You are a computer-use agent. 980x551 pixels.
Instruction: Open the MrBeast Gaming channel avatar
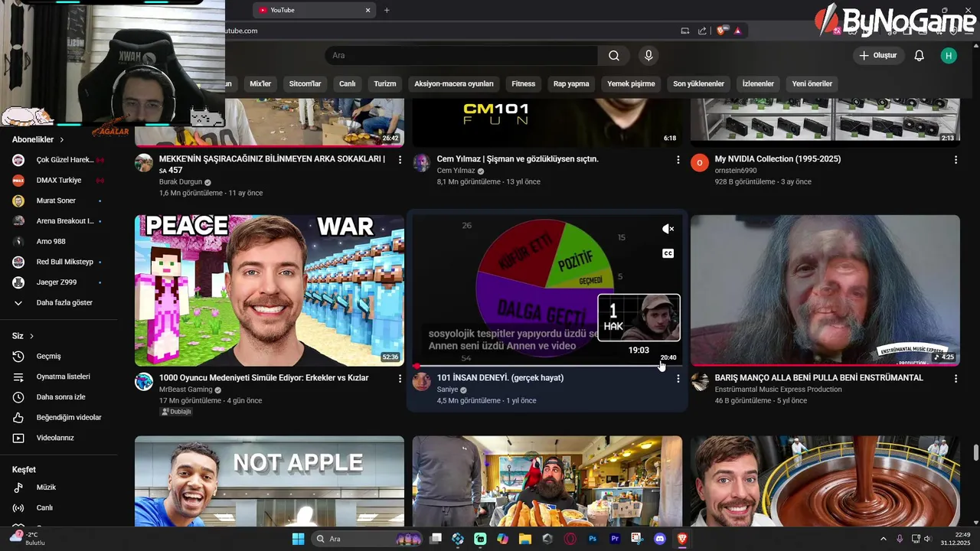144,382
